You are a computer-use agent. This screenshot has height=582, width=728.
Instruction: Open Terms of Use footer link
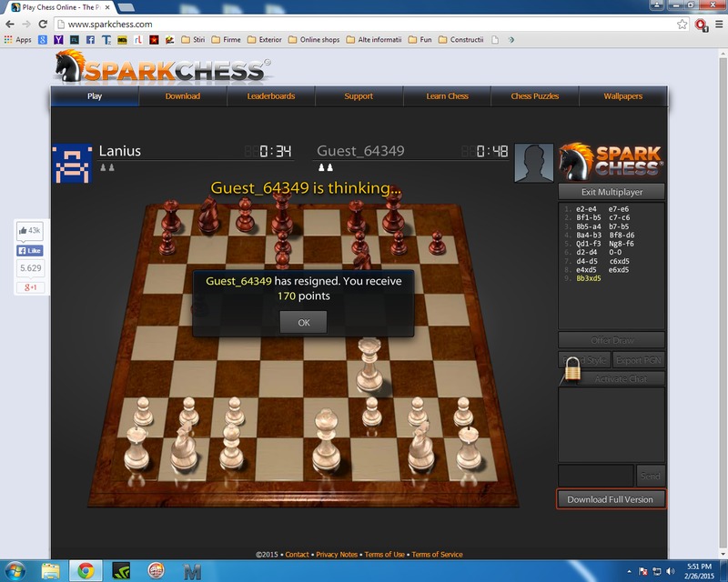click(x=384, y=554)
